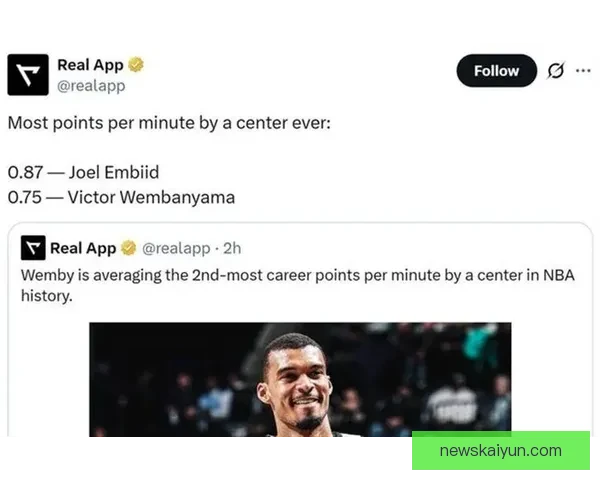Click the Real App profile avatar
Image resolution: width=600 pixels, height=480 pixels.
(x=28, y=75)
